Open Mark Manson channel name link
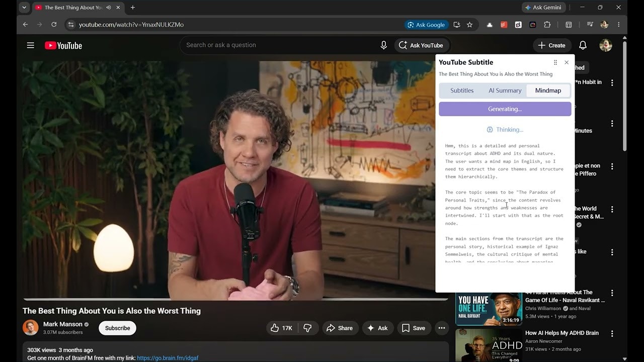This screenshot has width=644, height=362. [62, 324]
